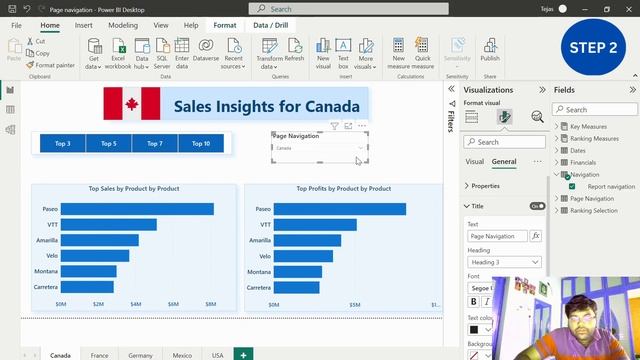Click Focus mode icon on slicer visual
The width and height of the screenshot is (640, 360).
(x=348, y=126)
